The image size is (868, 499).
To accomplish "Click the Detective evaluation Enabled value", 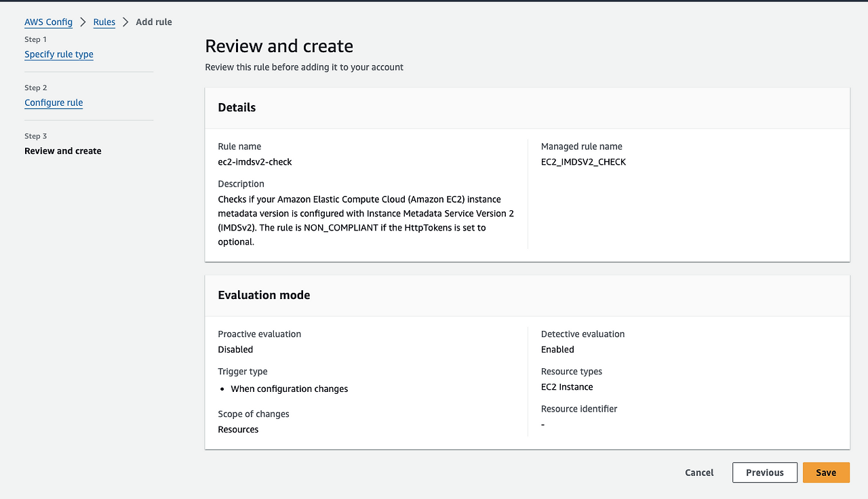I will coord(557,350).
